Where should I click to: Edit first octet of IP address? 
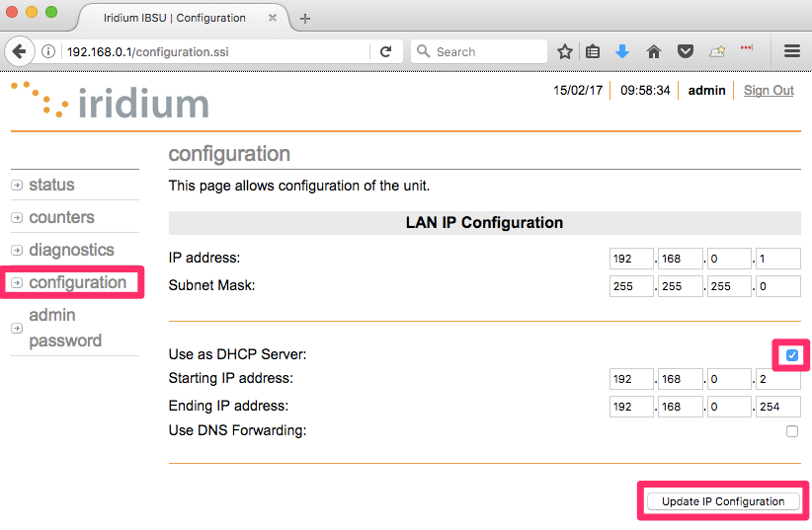click(631, 259)
